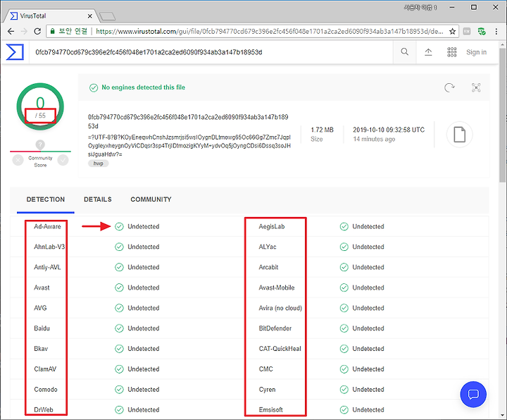Screen dimensions: 507x420
Task: Open a new browser tab
Action: [107, 16]
